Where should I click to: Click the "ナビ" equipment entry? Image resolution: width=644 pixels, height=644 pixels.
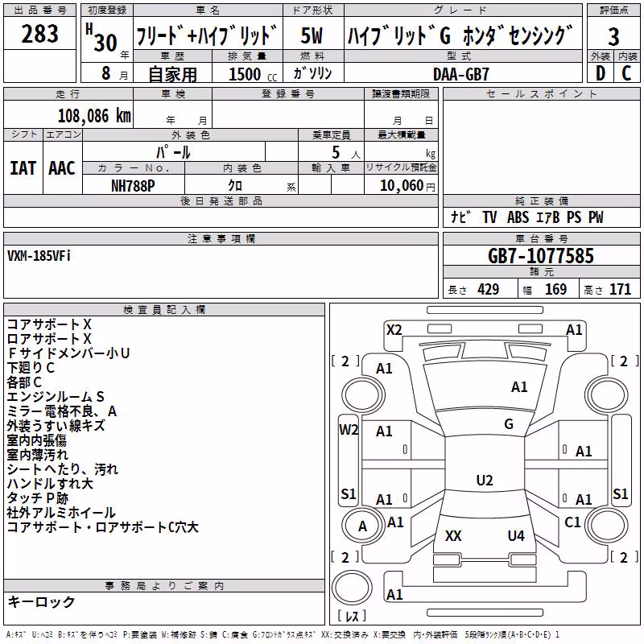[x=460, y=217]
